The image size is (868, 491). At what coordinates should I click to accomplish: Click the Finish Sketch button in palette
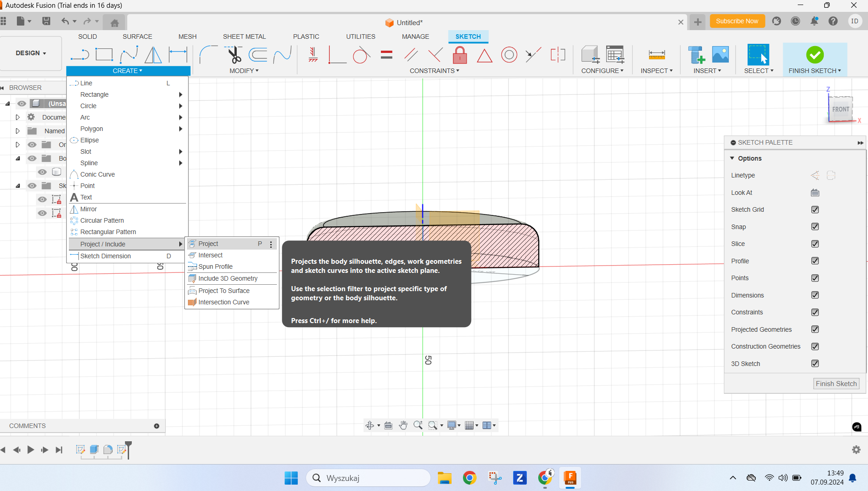(836, 384)
